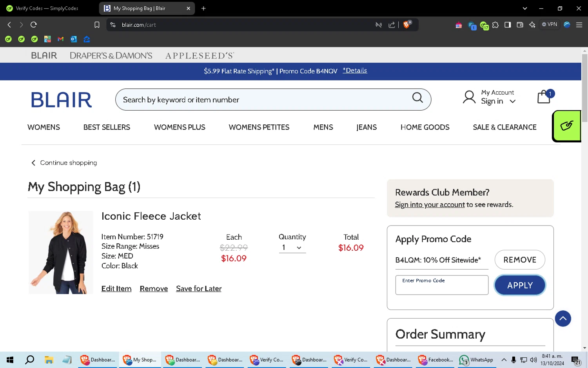
Task: Open the SimplyCodes green side widget
Action: 566,126
